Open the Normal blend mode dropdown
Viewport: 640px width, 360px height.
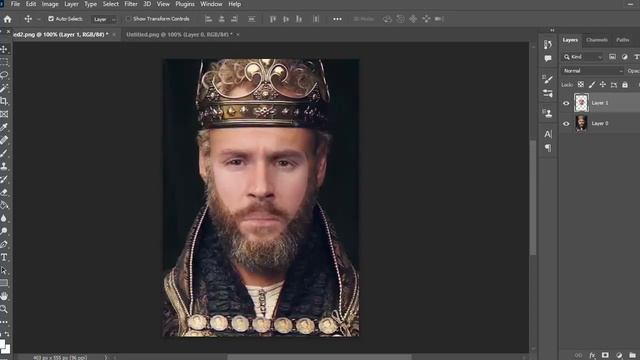click(593, 71)
